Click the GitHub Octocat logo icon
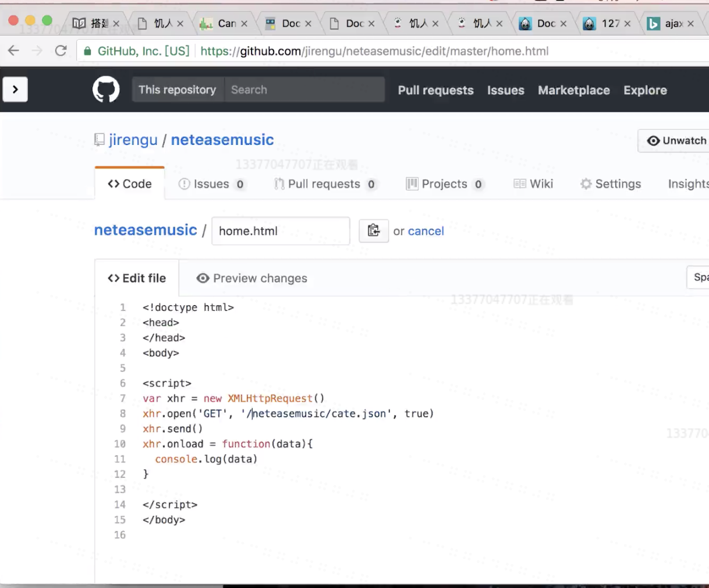709x588 pixels. pyautogui.click(x=106, y=90)
